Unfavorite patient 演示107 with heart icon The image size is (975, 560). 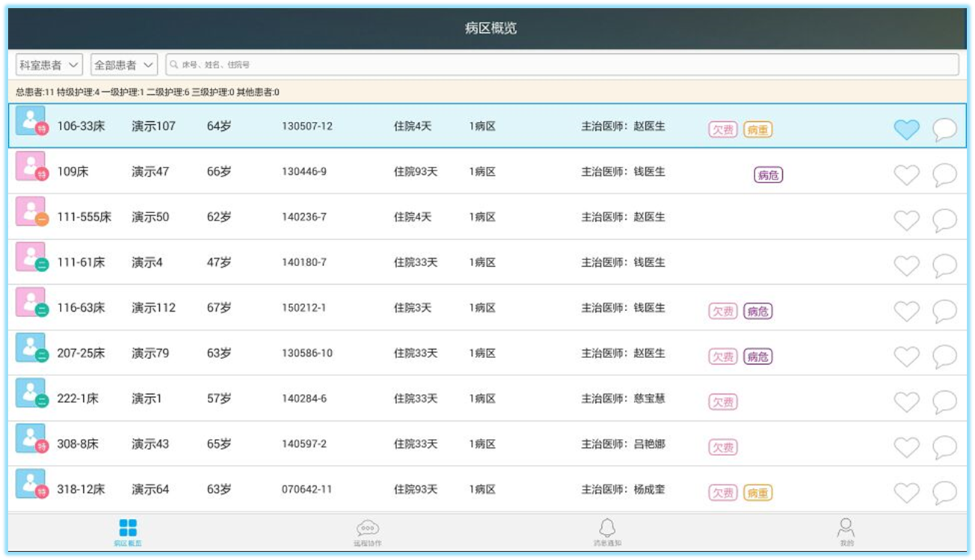(906, 129)
